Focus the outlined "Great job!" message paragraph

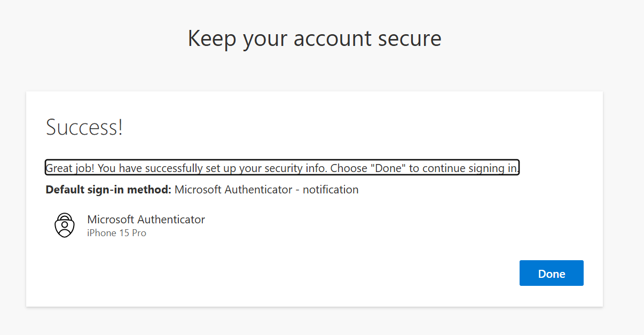282,168
